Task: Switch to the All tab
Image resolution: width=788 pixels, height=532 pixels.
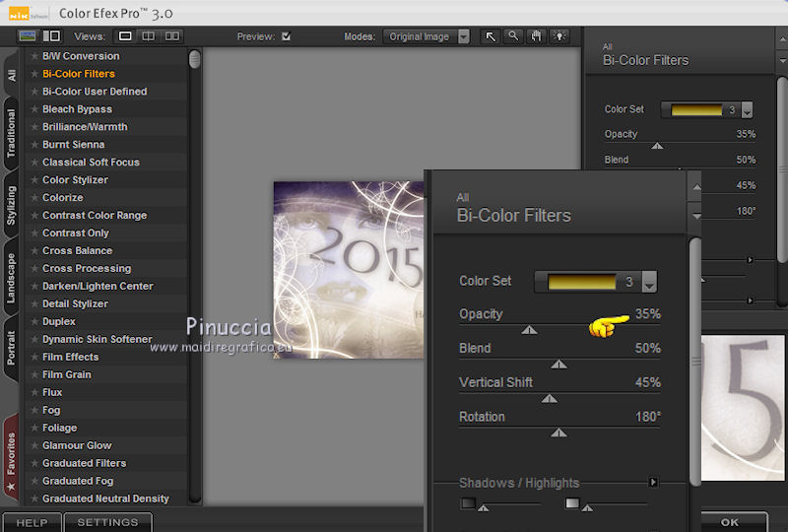Action: [x=11, y=76]
